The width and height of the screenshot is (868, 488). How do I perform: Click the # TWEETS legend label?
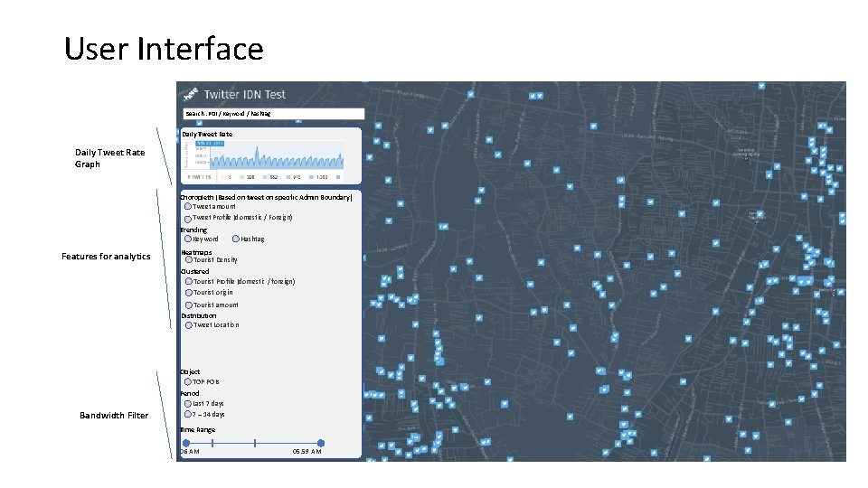(x=200, y=177)
